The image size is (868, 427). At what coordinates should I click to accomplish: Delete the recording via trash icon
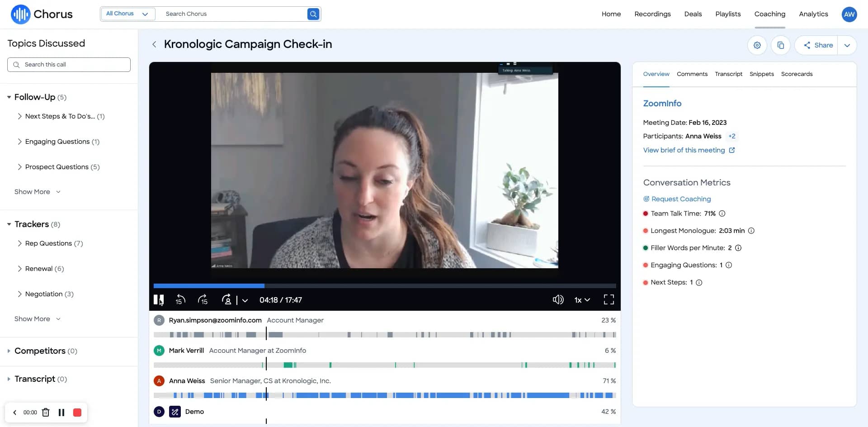(45, 412)
